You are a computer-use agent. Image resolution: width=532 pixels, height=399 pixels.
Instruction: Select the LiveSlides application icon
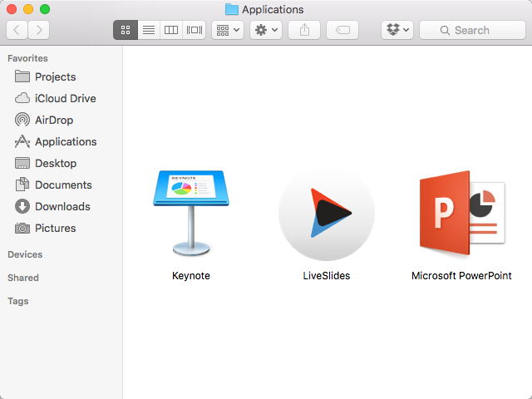[327, 213]
